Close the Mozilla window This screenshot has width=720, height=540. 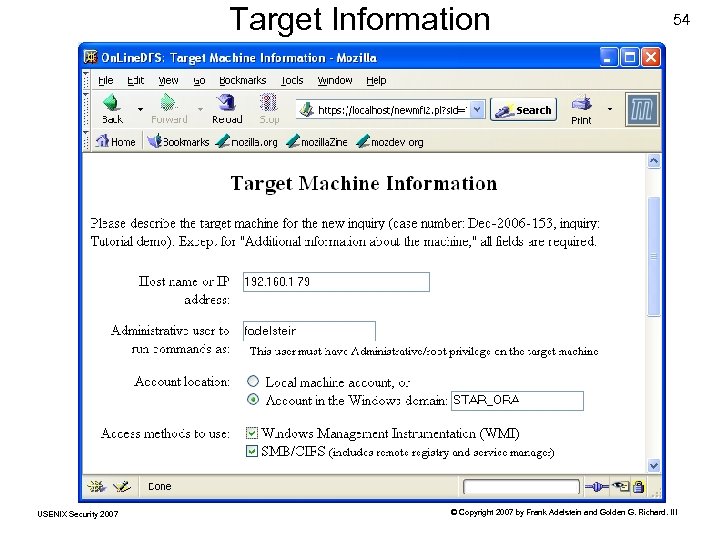click(x=651, y=58)
